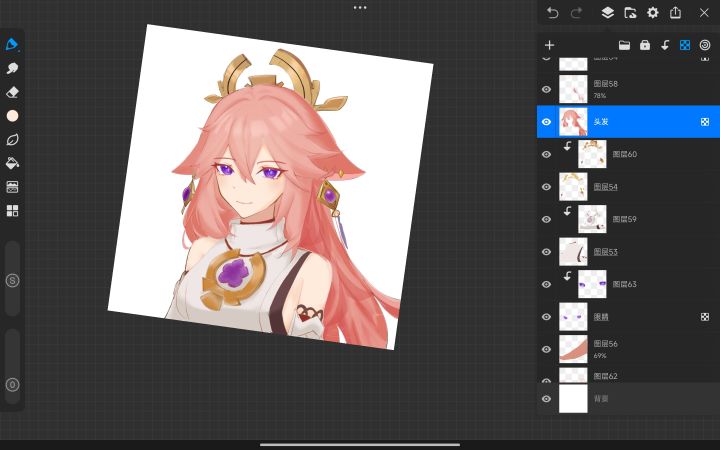Select thumbnail of 图层56
The height and width of the screenshot is (450, 720).
573,349
